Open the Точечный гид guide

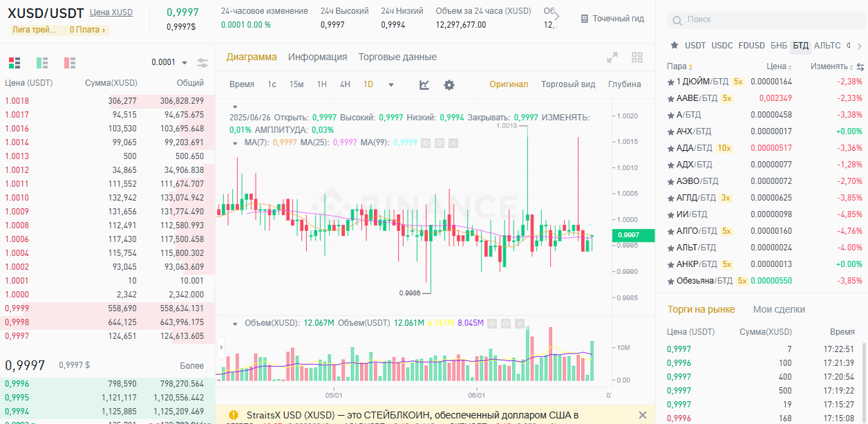[611, 19]
